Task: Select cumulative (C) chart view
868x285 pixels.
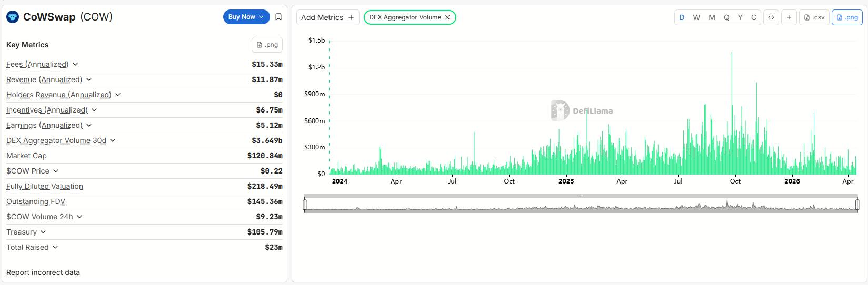Action: (753, 17)
